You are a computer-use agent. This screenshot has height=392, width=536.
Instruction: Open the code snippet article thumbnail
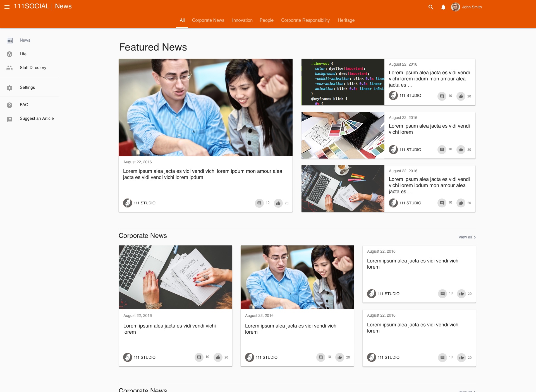343,82
